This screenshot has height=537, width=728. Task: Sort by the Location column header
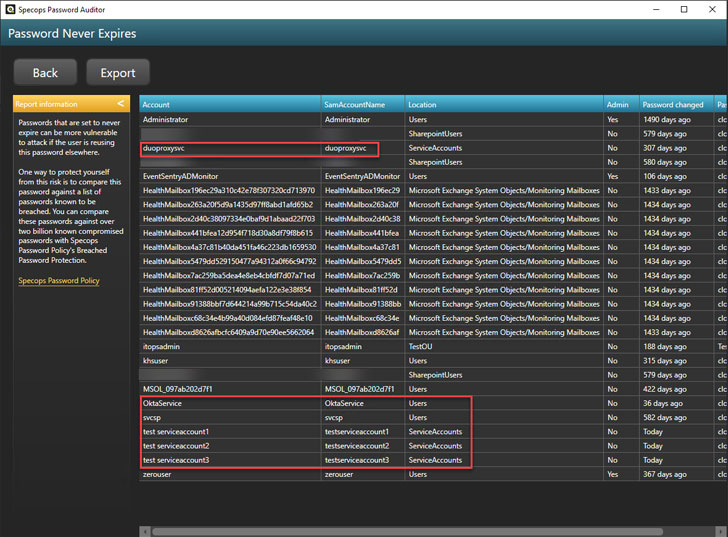coord(424,104)
